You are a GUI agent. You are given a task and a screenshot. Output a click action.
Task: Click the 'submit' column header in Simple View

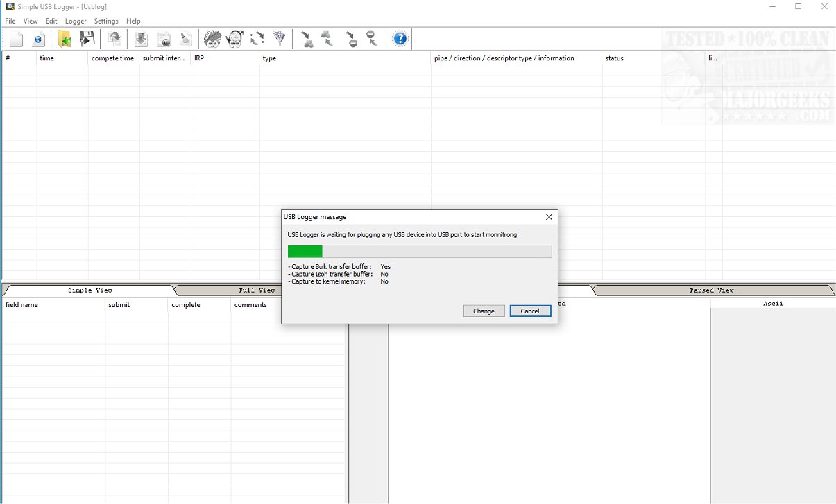tap(137, 305)
